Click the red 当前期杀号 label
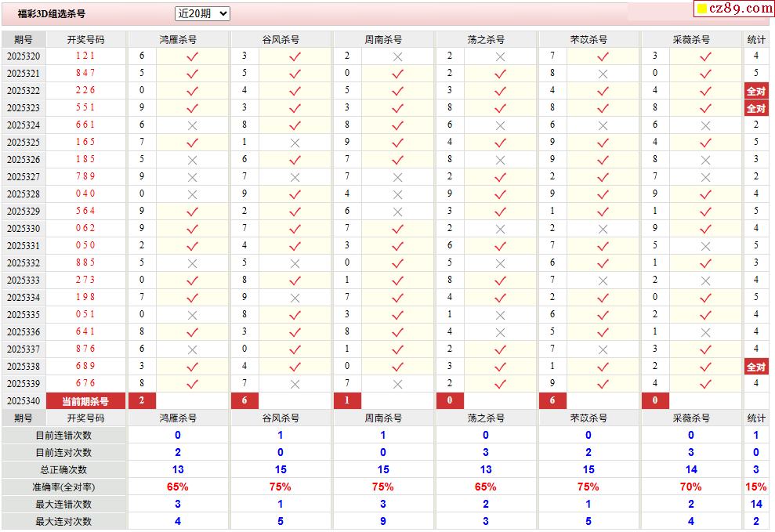The image size is (775, 532). point(85,401)
